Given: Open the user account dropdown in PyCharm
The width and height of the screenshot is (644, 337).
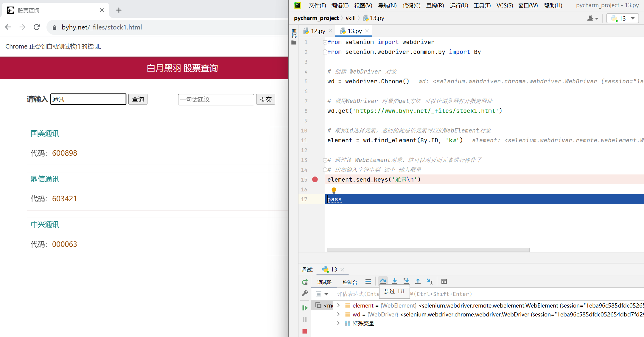Looking at the screenshot, I should [x=592, y=18].
